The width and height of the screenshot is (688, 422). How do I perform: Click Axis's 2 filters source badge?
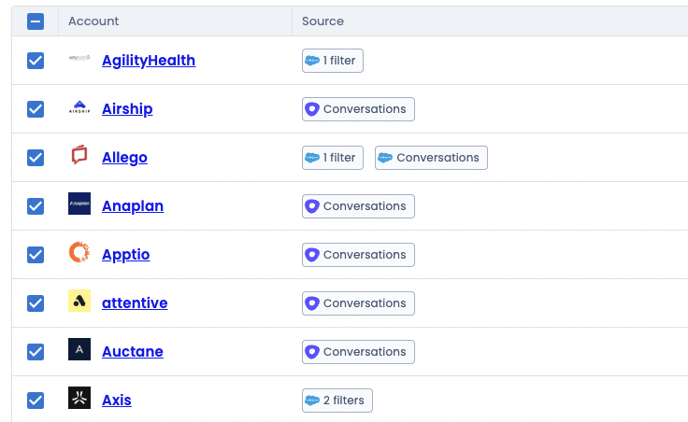[337, 400]
